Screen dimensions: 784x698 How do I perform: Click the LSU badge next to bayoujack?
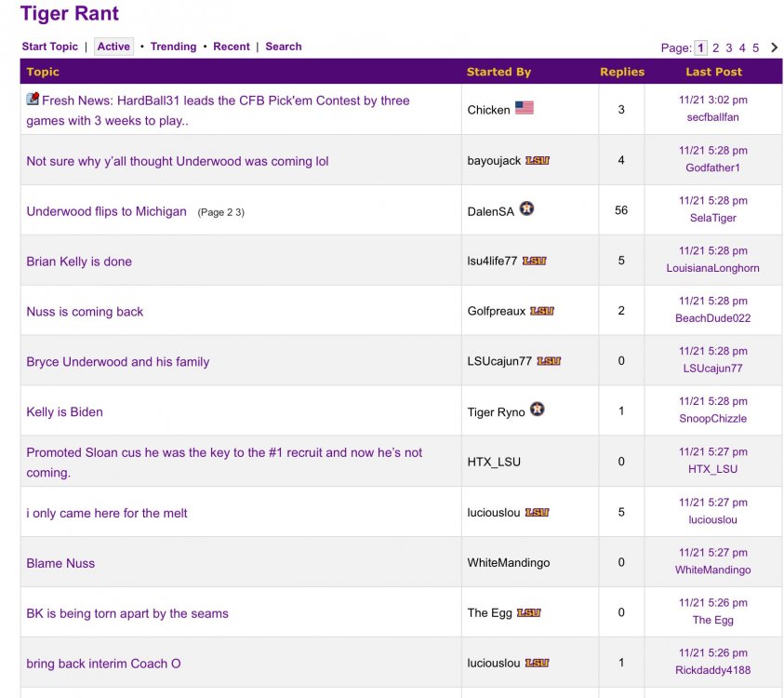(538, 161)
